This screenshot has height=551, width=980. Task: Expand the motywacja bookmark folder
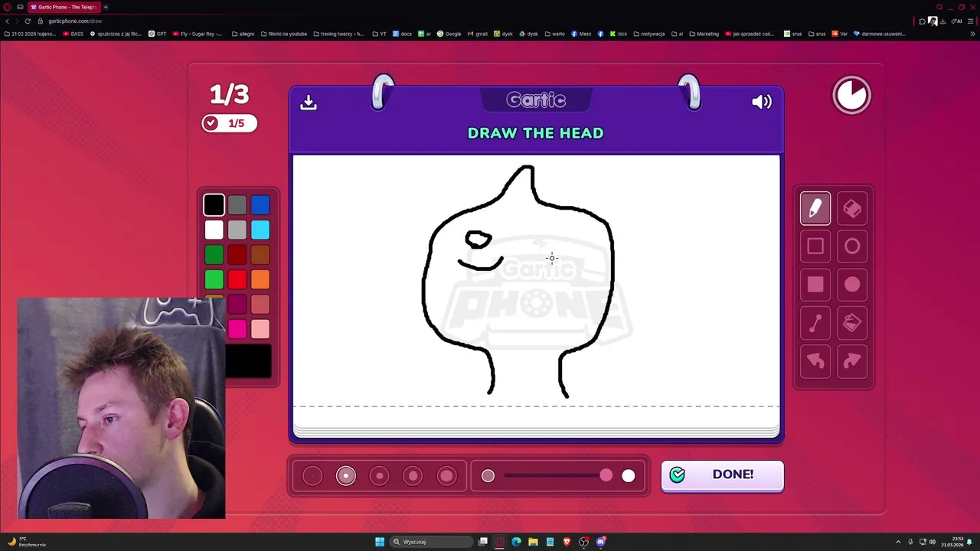(649, 34)
